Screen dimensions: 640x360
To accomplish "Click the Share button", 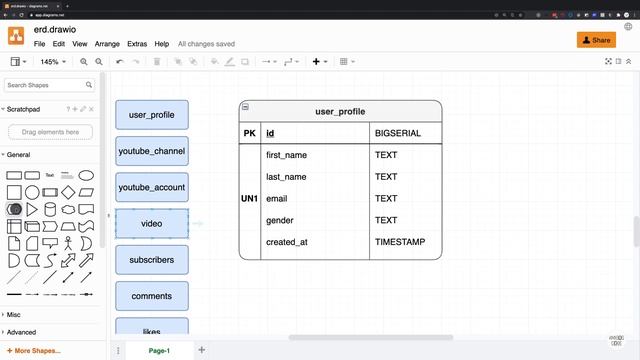I will pyautogui.click(x=596, y=40).
